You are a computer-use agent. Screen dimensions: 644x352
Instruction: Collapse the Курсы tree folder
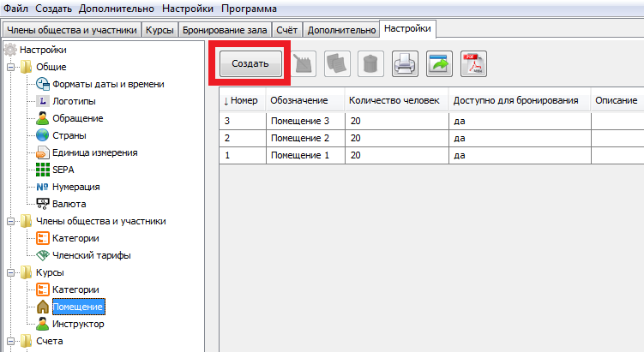pos(10,272)
